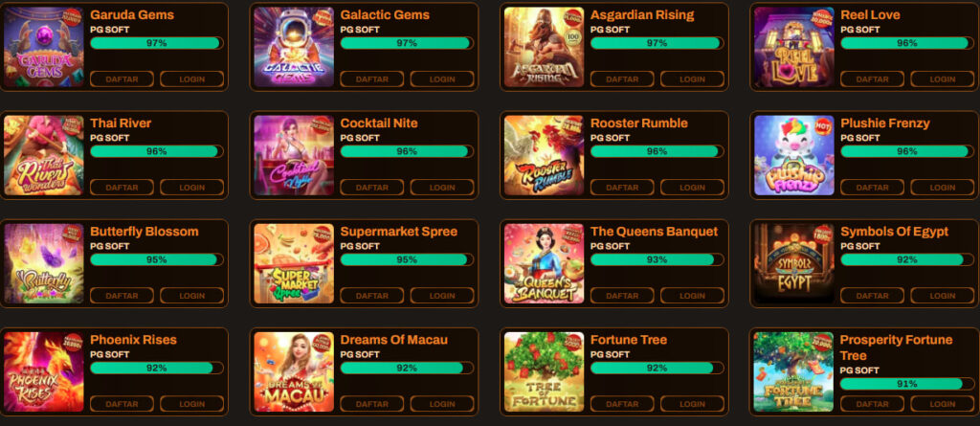Image resolution: width=980 pixels, height=426 pixels.
Task: Click LOGIN under Thai River
Action: pyautogui.click(x=191, y=188)
